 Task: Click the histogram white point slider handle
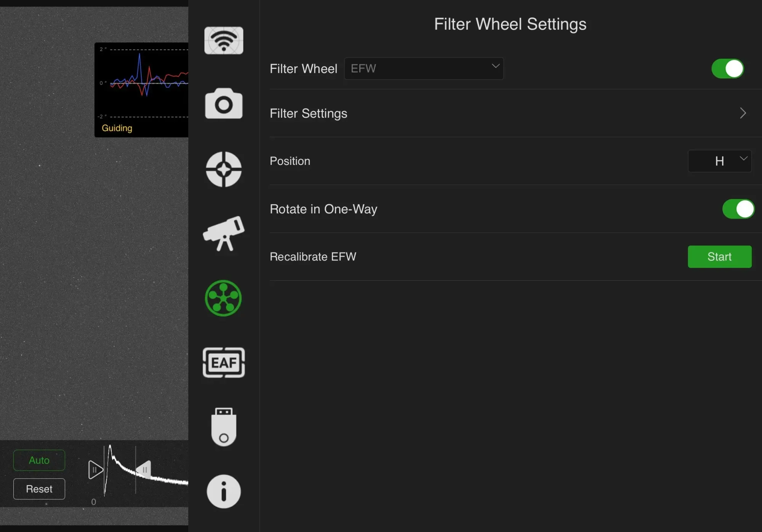(144, 469)
